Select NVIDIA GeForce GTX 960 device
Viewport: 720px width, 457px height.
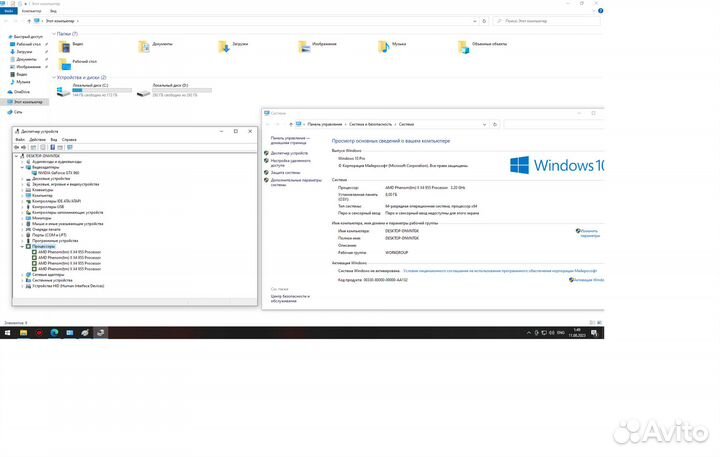58,173
